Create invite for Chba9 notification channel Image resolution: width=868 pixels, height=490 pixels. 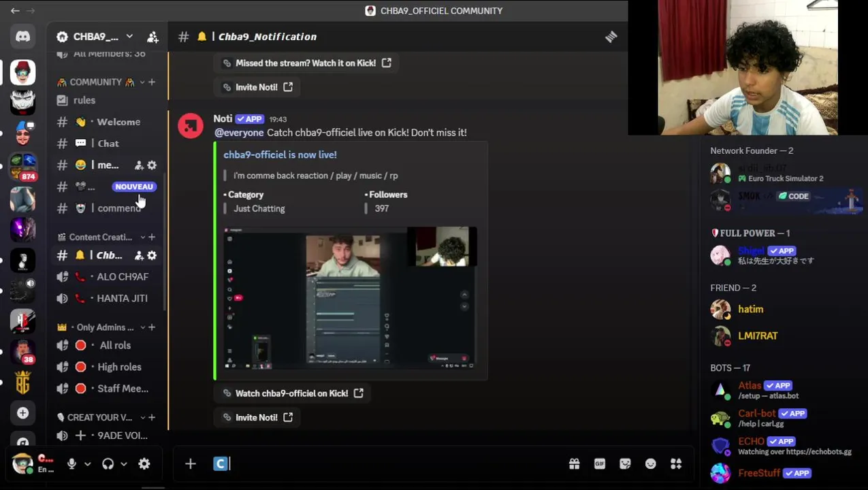(139, 255)
